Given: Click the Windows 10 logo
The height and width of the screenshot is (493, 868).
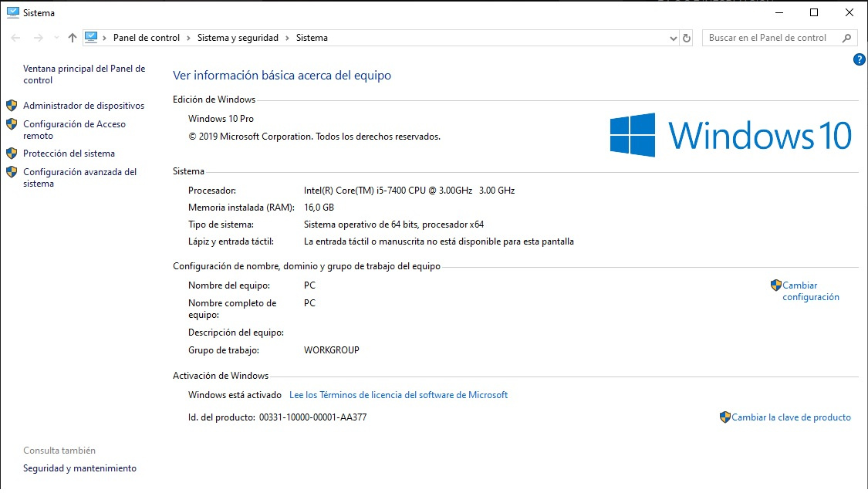Looking at the screenshot, I should pyautogui.click(x=731, y=135).
